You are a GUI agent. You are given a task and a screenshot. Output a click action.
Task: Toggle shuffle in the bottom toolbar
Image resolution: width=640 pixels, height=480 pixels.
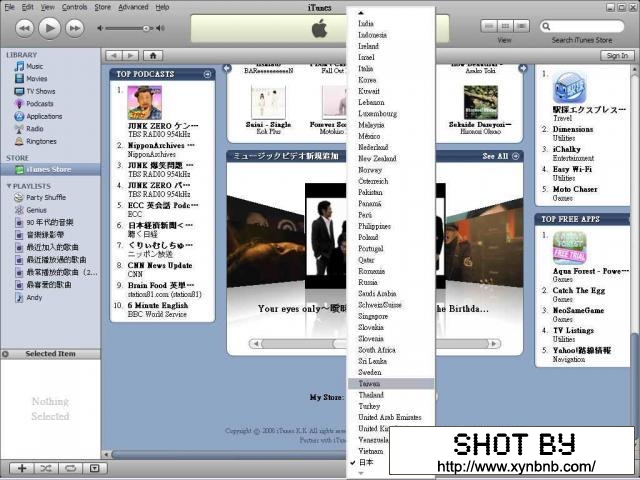point(46,468)
